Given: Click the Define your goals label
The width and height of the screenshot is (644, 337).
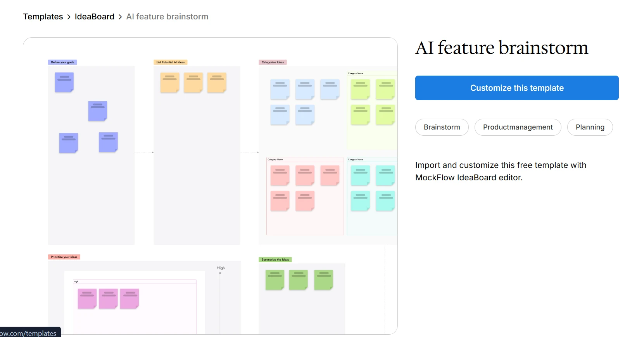Looking at the screenshot, I should (62, 62).
